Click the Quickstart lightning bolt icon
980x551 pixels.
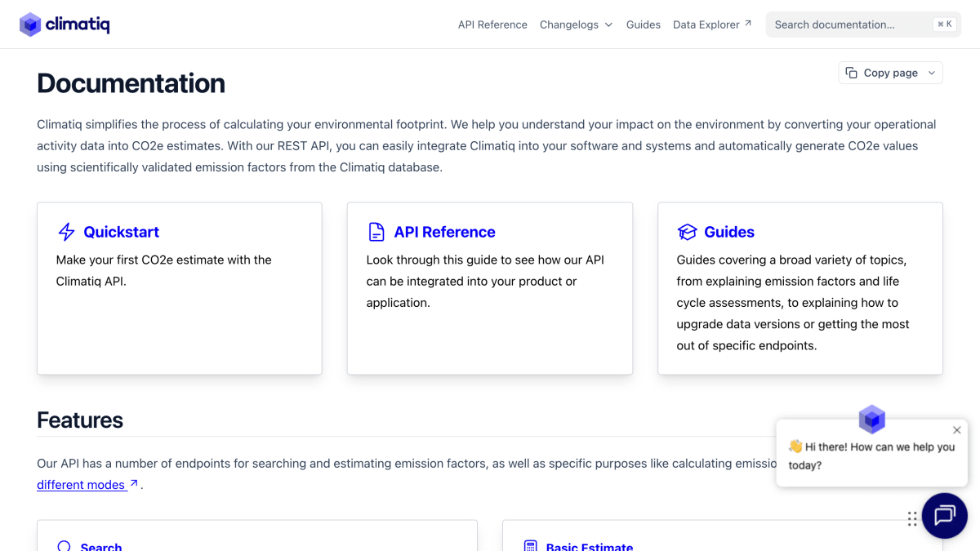pos(66,232)
